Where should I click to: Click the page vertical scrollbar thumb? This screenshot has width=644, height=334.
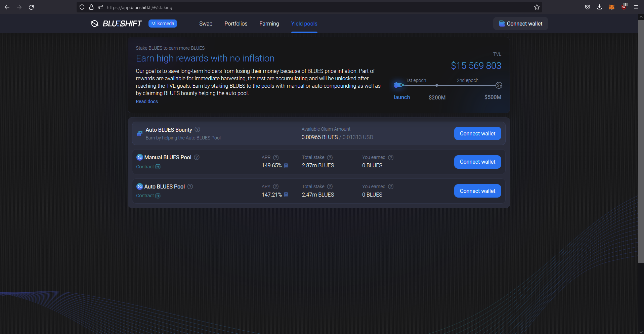[641, 141]
